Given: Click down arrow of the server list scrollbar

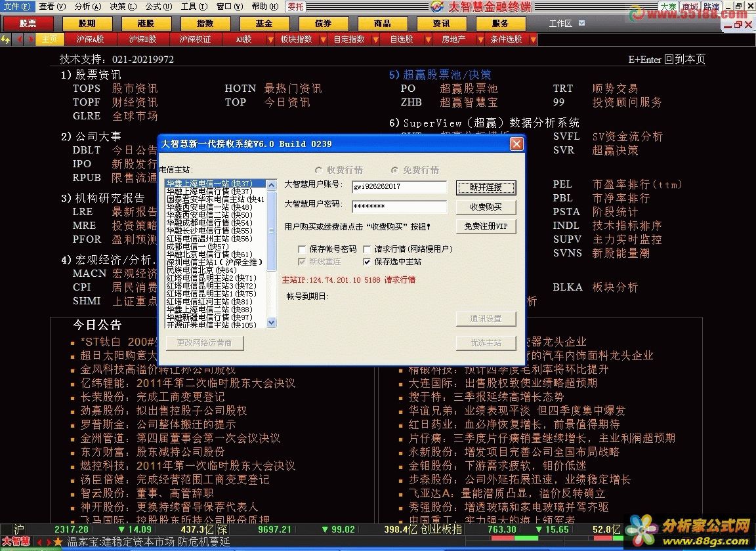Looking at the screenshot, I should click(272, 323).
